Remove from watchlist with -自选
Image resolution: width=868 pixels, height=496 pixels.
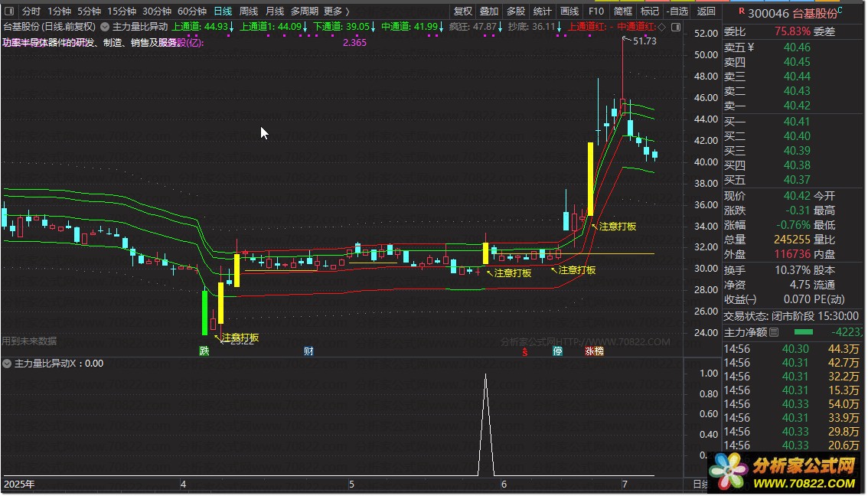[677, 11]
